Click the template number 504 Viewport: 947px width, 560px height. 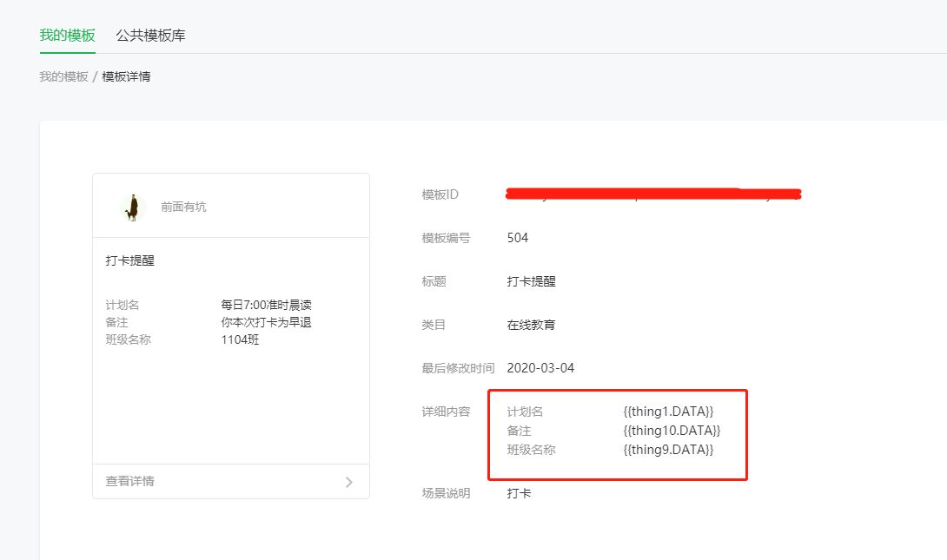pyautogui.click(x=520, y=237)
